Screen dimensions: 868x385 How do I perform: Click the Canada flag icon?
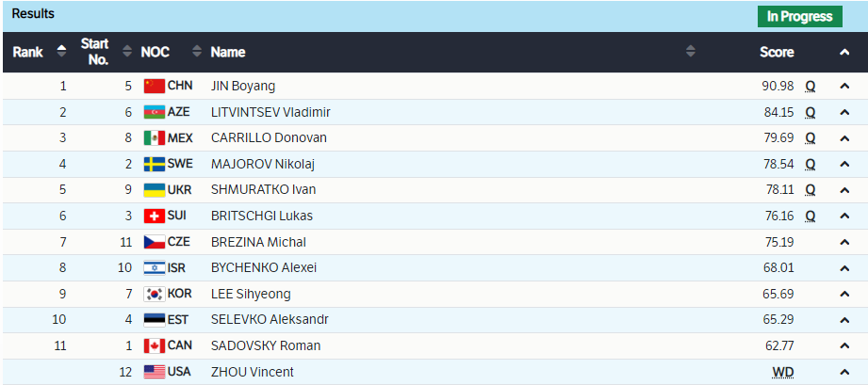coord(154,345)
